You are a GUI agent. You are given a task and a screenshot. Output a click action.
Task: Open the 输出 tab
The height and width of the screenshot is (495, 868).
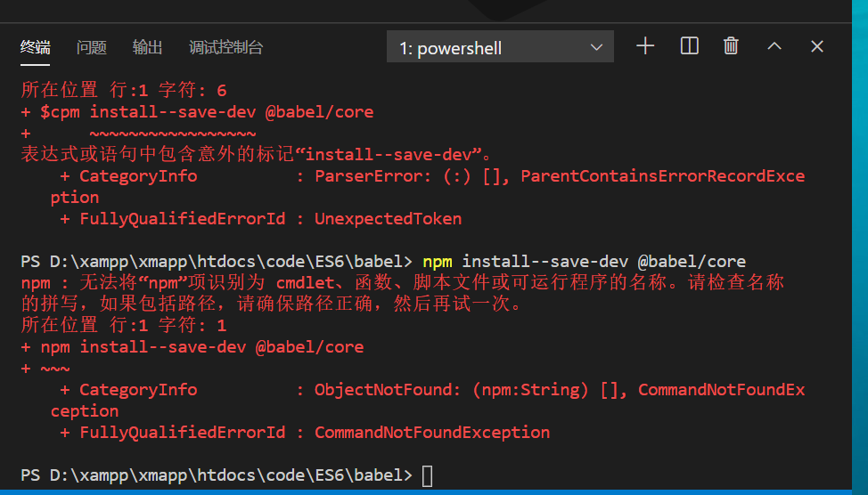point(147,47)
